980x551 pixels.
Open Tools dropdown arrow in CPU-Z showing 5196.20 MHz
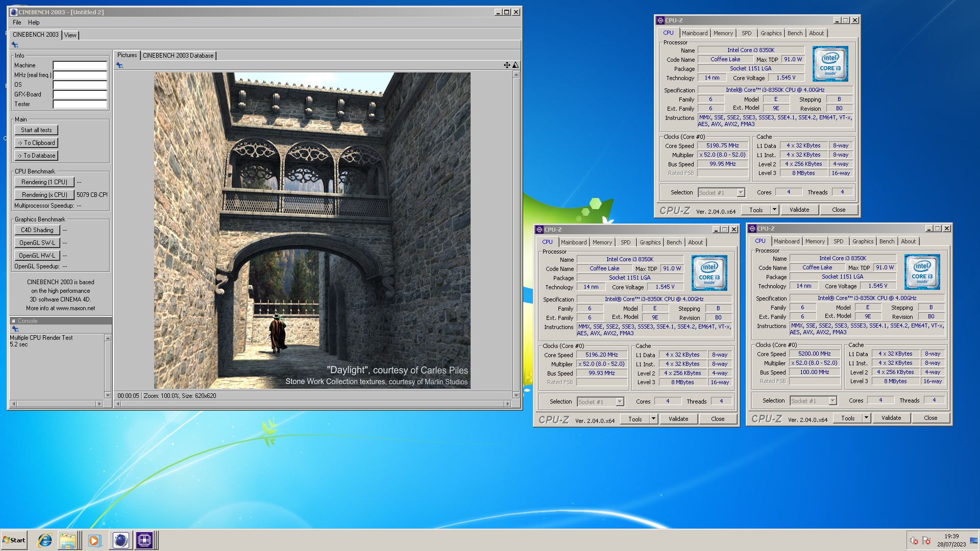pyautogui.click(x=653, y=419)
